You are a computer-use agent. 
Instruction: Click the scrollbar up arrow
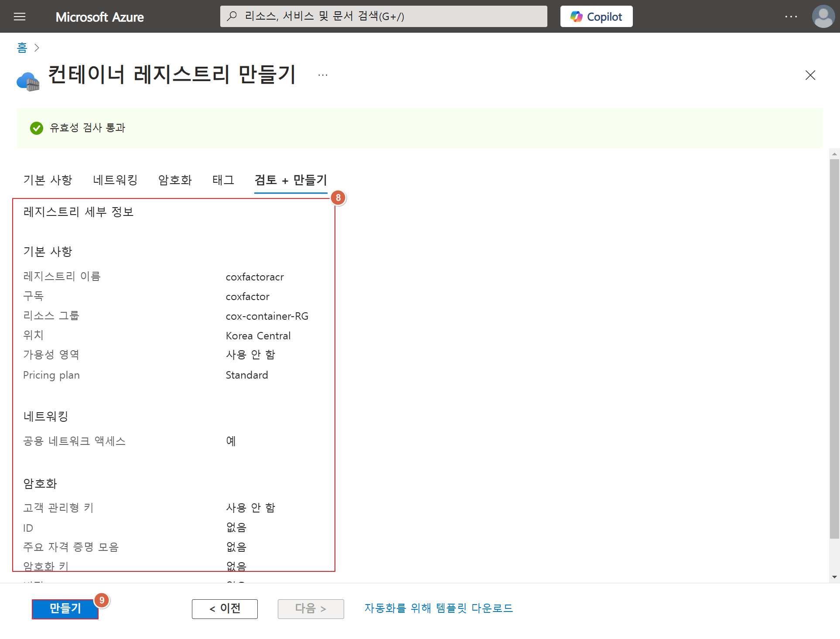(834, 154)
